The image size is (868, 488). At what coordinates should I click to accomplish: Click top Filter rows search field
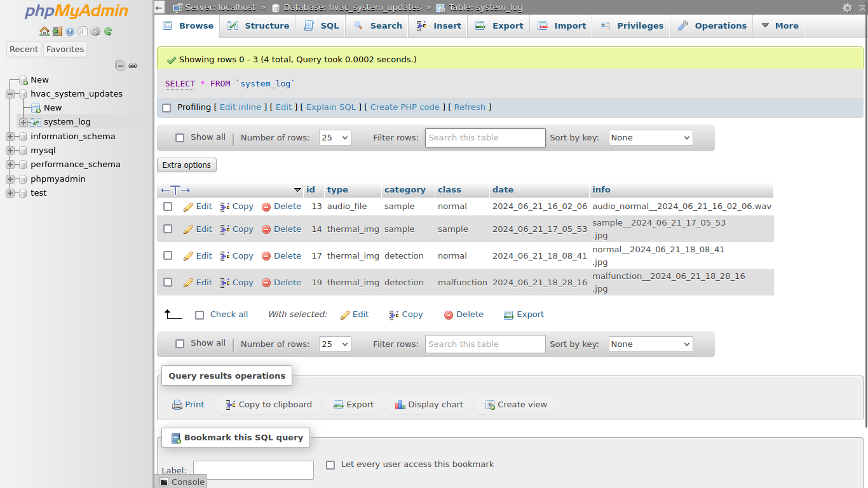[485, 138]
